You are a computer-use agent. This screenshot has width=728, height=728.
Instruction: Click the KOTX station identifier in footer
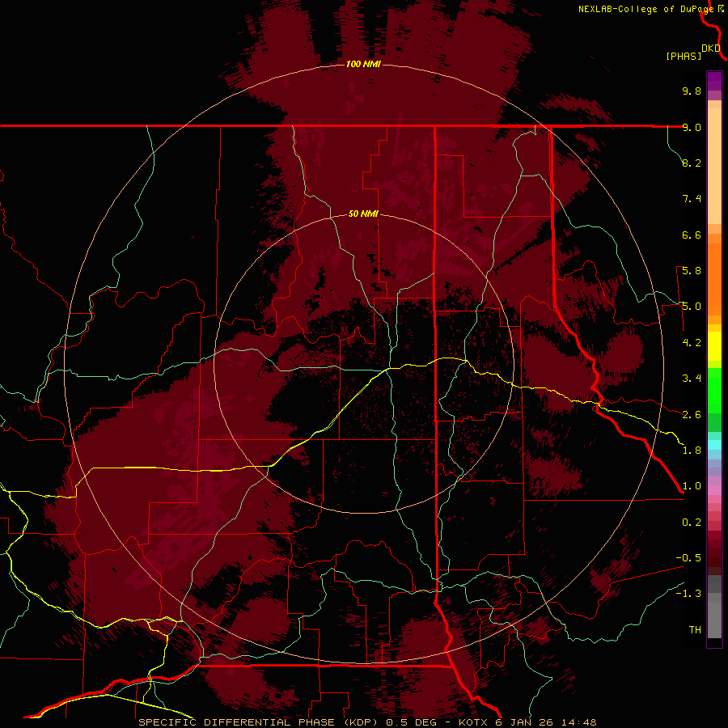pyautogui.click(x=473, y=722)
